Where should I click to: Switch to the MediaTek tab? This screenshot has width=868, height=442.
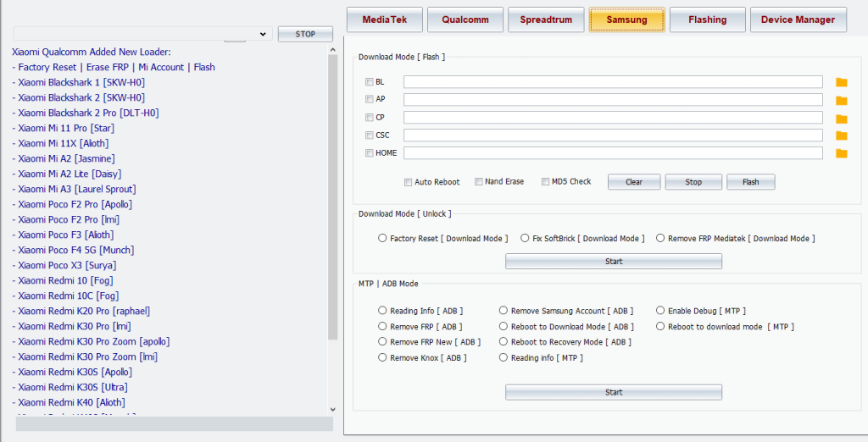click(x=384, y=19)
